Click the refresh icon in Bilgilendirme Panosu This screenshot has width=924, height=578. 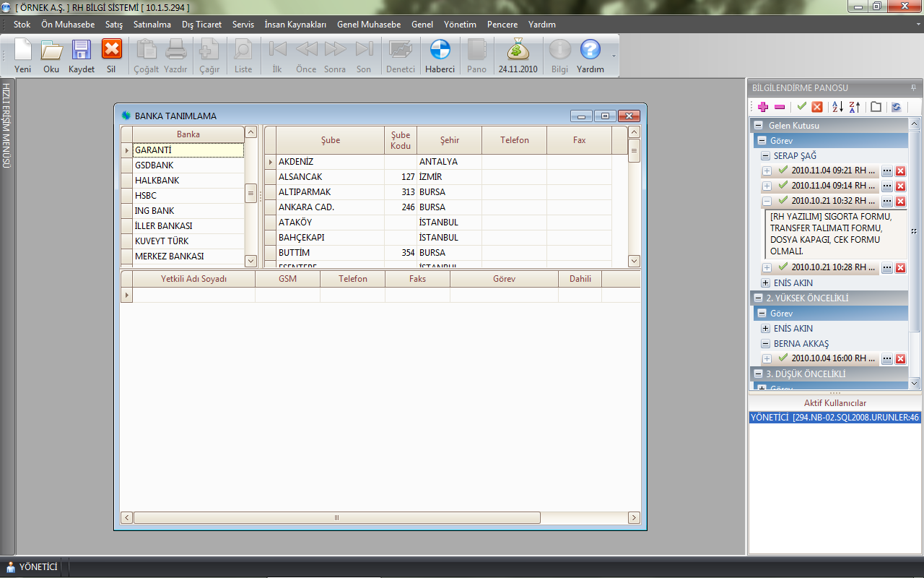click(896, 107)
